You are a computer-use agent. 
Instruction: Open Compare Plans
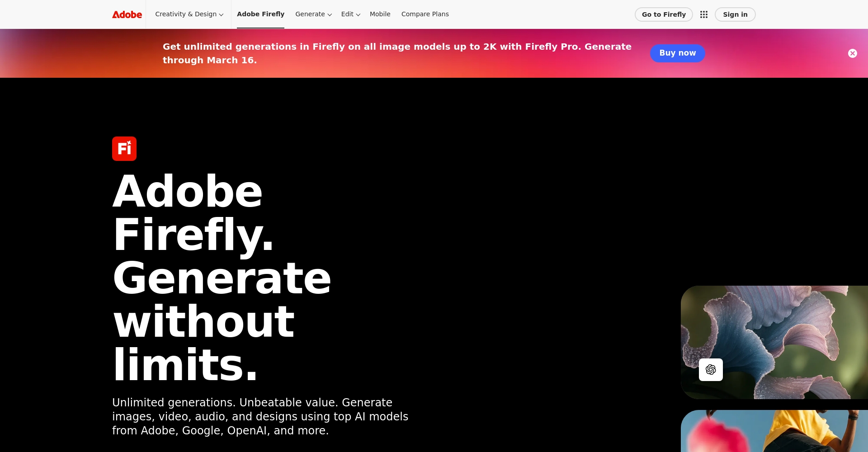point(425,14)
